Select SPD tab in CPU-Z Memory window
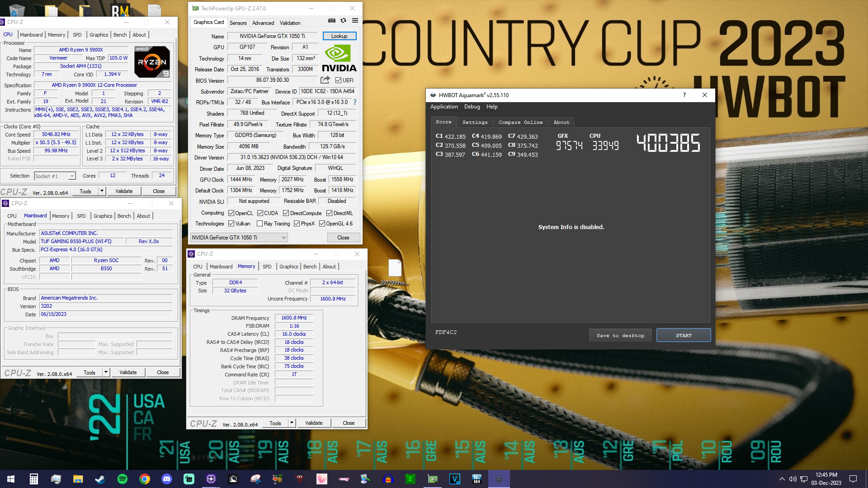Image resolution: width=868 pixels, height=488 pixels. [267, 267]
